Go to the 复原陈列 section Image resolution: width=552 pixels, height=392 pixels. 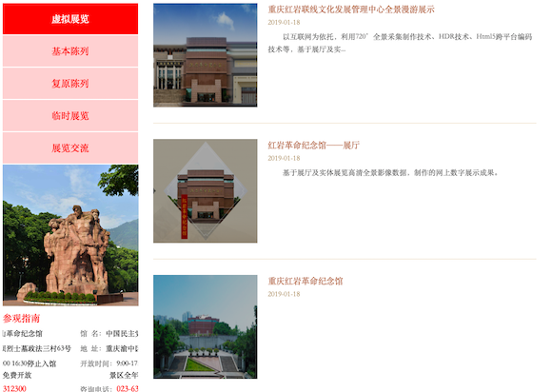(x=70, y=84)
